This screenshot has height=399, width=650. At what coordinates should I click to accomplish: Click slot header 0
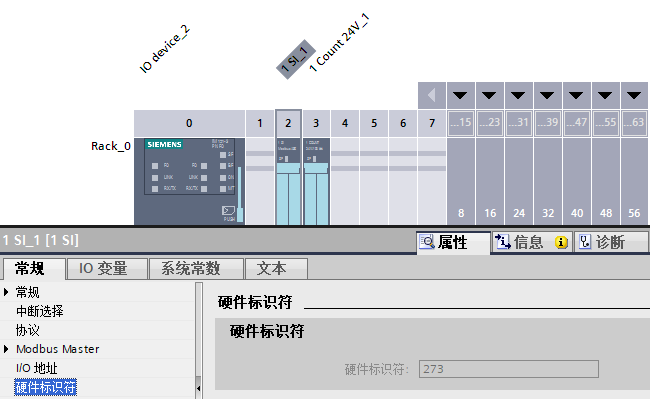pos(189,123)
